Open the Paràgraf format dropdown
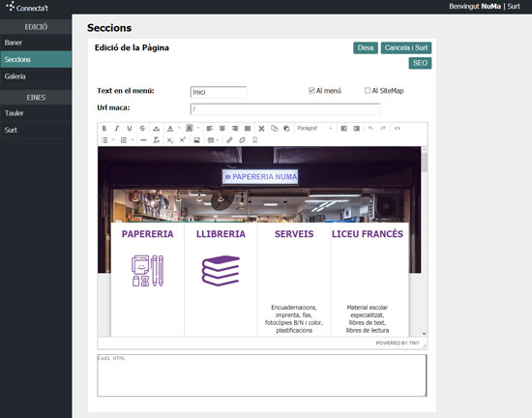The image size is (532, 418). 314,129
